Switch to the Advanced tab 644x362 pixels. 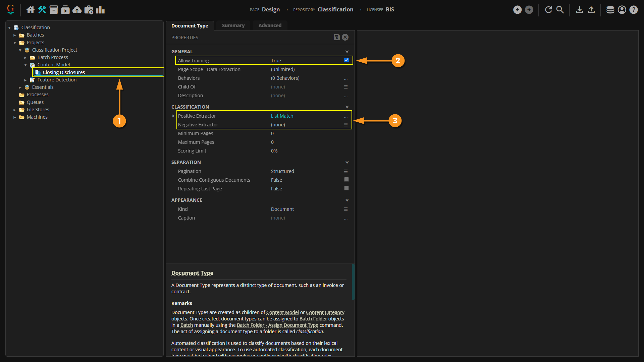pyautogui.click(x=270, y=25)
